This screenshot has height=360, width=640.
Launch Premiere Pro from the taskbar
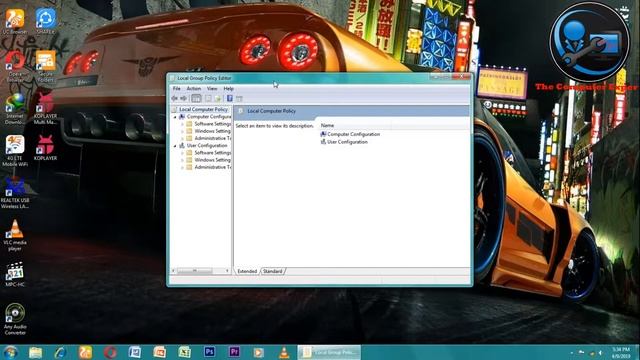coord(234,352)
